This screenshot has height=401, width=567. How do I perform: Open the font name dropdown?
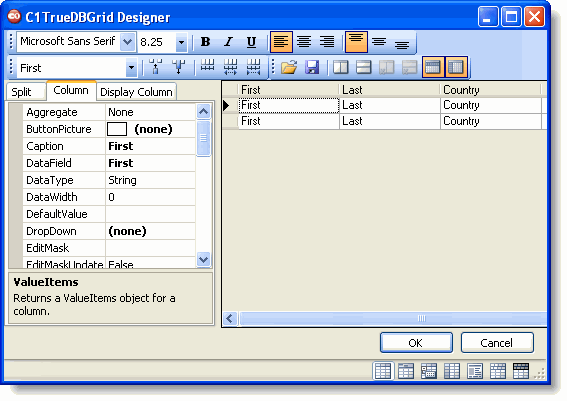click(x=127, y=42)
